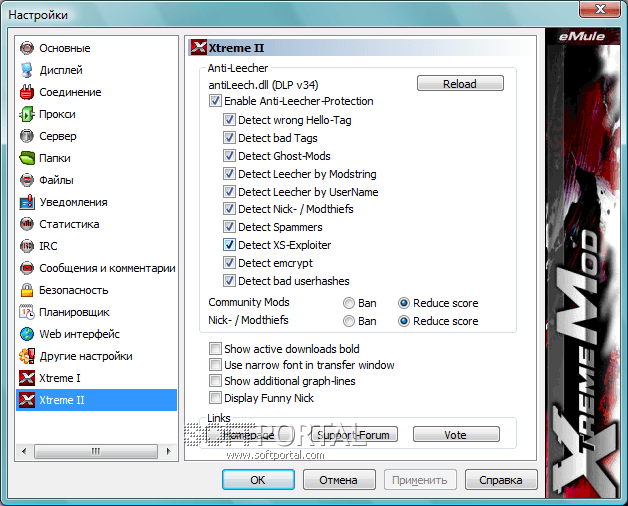Click the Статистика icon

tap(27, 224)
